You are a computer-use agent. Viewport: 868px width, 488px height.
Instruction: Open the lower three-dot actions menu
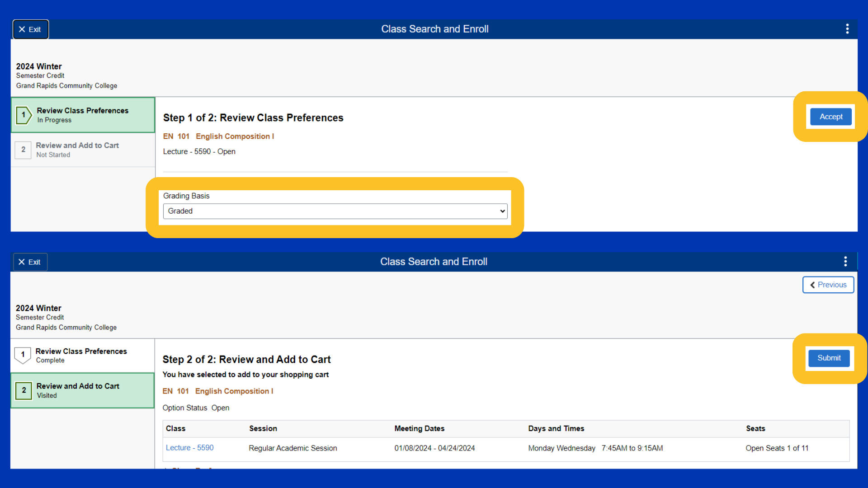[x=845, y=262]
